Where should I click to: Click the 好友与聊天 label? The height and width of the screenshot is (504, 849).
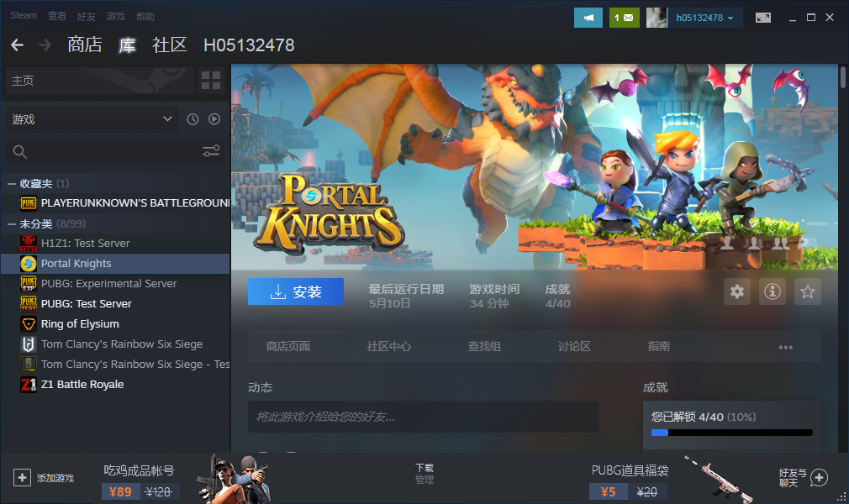coord(793,477)
